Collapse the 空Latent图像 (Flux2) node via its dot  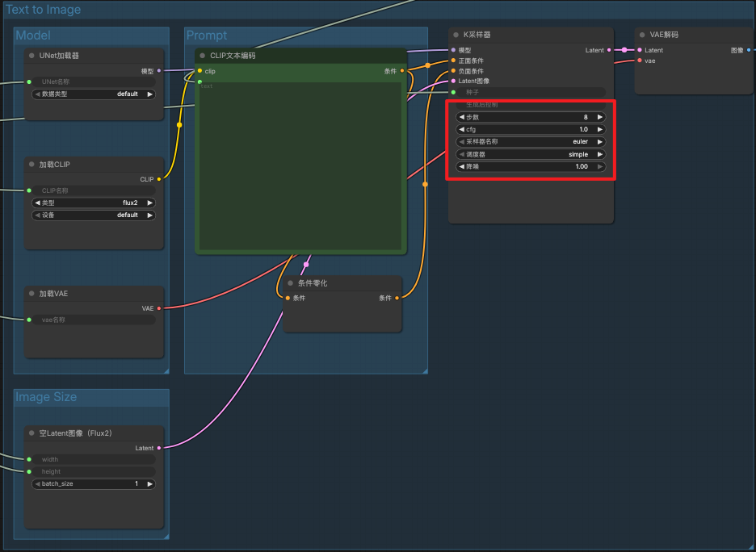coord(31,433)
